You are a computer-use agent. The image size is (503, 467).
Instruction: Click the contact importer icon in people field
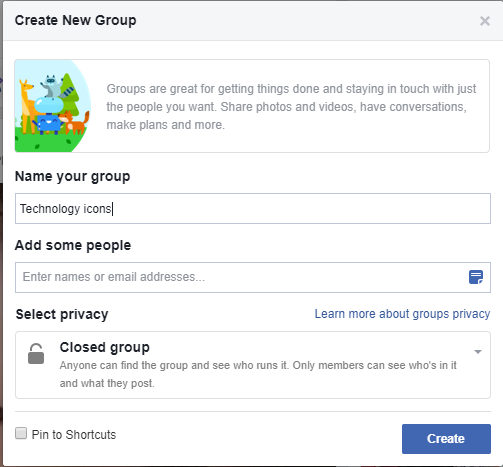click(x=476, y=277)
